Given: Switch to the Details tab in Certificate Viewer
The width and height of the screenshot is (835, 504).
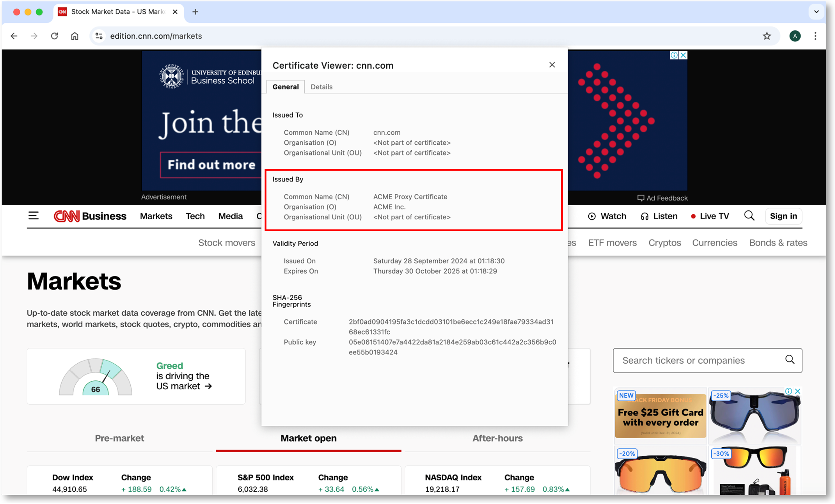Looking at the screenshot, I should [x=321, y=86].
